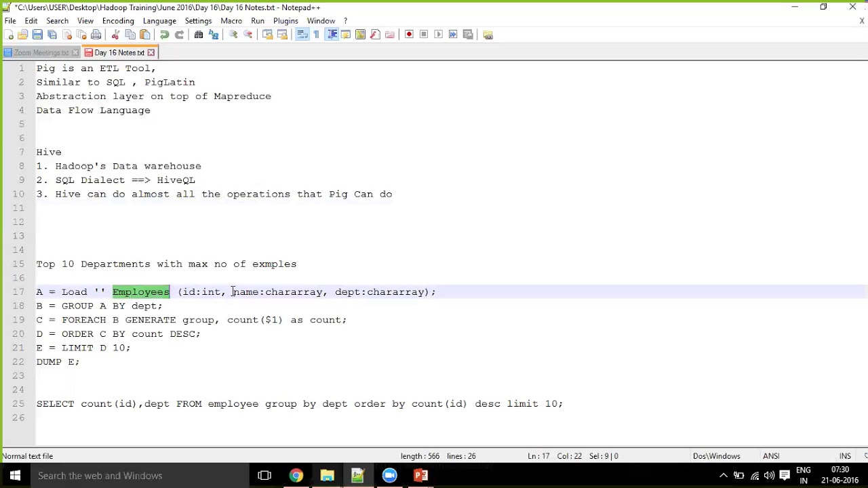Run macro multiple times icon
868x488 pixels.
(x=453, y=35)
